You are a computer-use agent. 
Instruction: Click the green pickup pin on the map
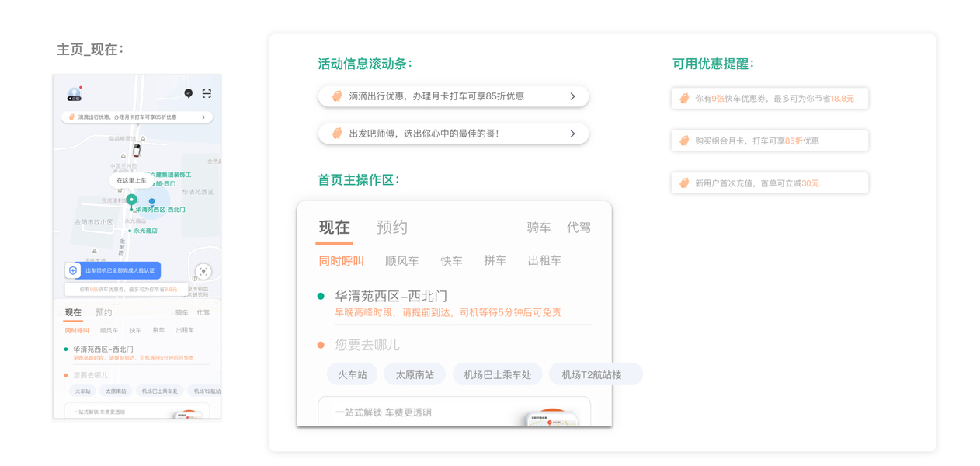[x=132, y=200]
